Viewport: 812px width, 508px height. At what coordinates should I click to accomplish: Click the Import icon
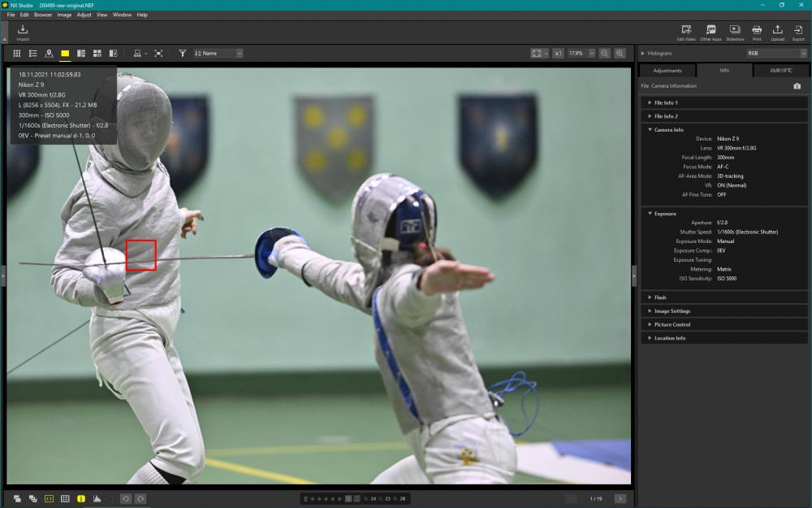click(x=23, y=33)
